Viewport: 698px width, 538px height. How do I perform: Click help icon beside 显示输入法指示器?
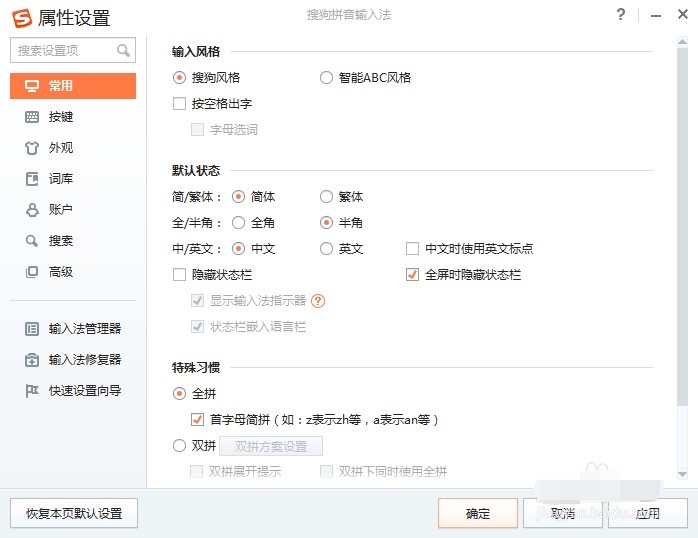click(319, 300)
